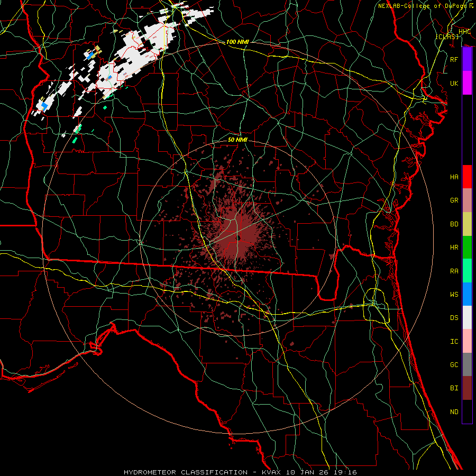
Task: Click the UK magenta legend swatch
Action: [x=467, y=83]
